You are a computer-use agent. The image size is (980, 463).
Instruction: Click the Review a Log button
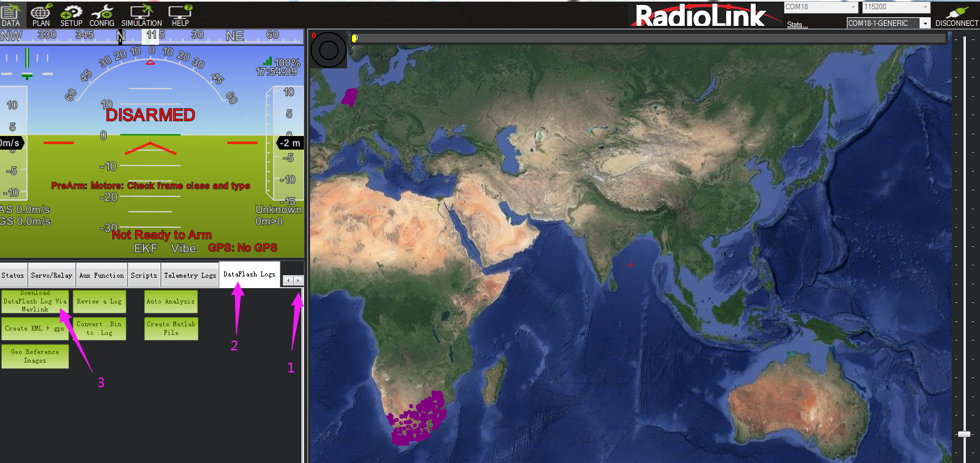(99, 302)
